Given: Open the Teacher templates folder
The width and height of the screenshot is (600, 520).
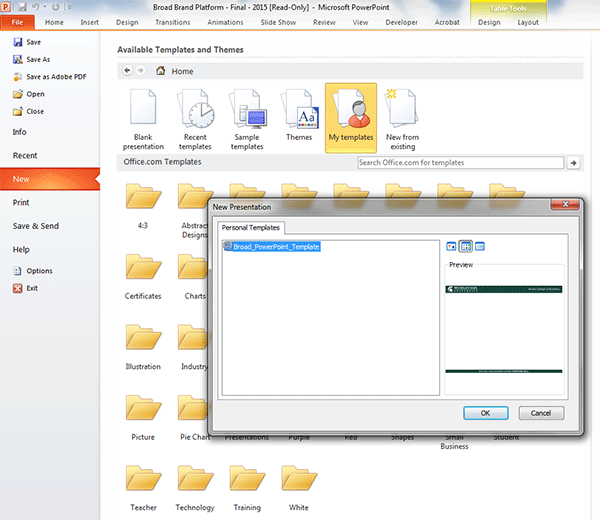Looking at the screenshot, I should (x=143, y=488).
